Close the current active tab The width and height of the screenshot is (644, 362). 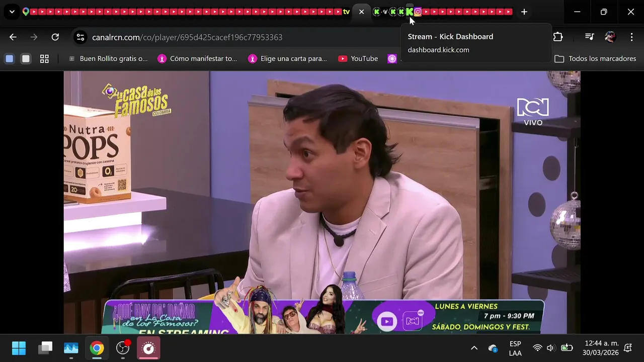[x=361, y=12]
